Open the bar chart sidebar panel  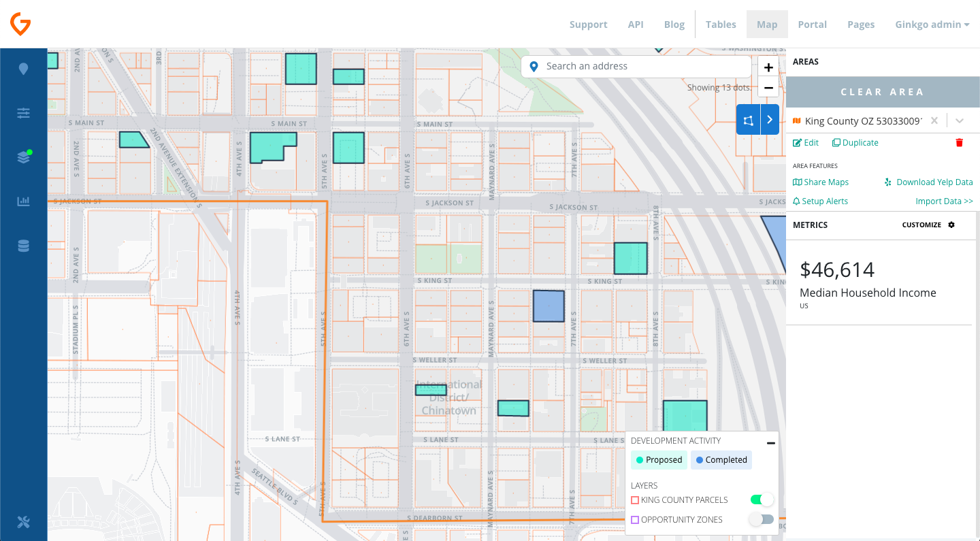pos(24,201)
